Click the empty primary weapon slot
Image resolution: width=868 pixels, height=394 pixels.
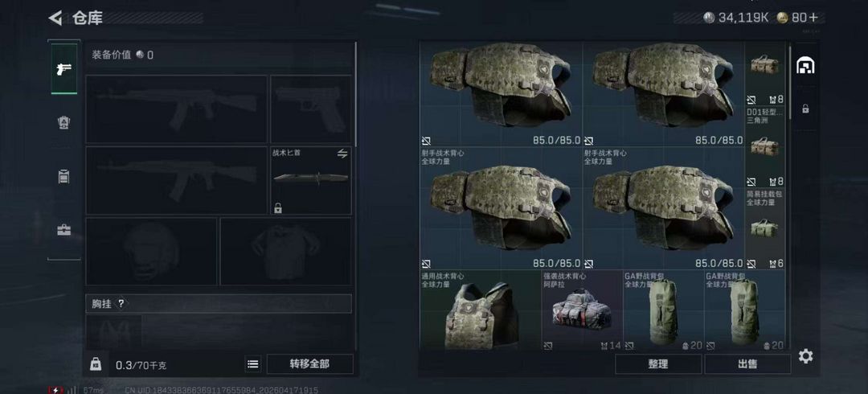pyautogui.click(x=176, y=109)
